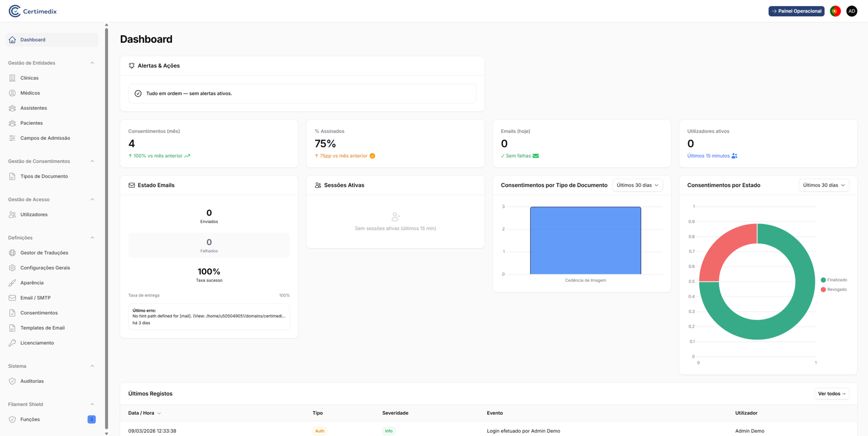Click the Auditorias shield icon

12,381
